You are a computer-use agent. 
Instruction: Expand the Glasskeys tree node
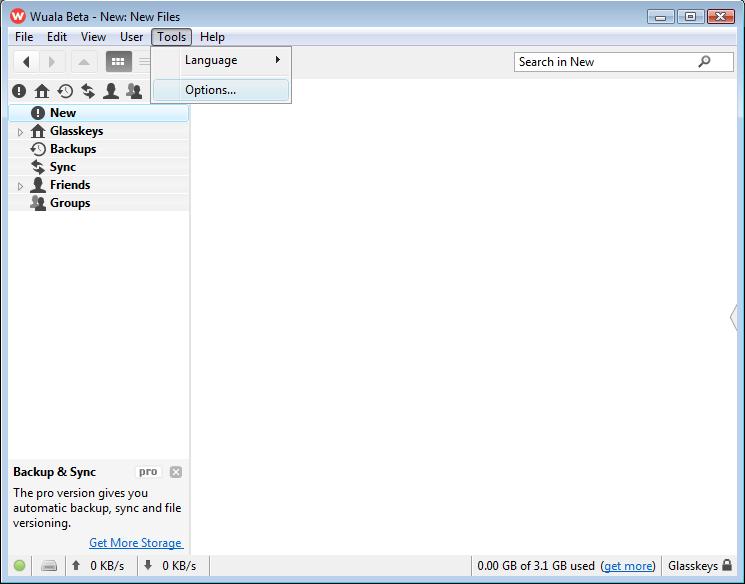20,132
